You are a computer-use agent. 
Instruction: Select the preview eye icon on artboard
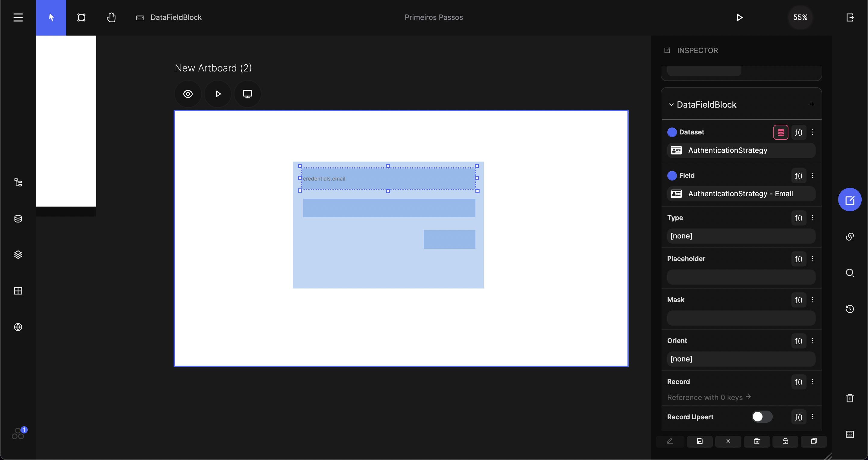[x=188, y=94]
